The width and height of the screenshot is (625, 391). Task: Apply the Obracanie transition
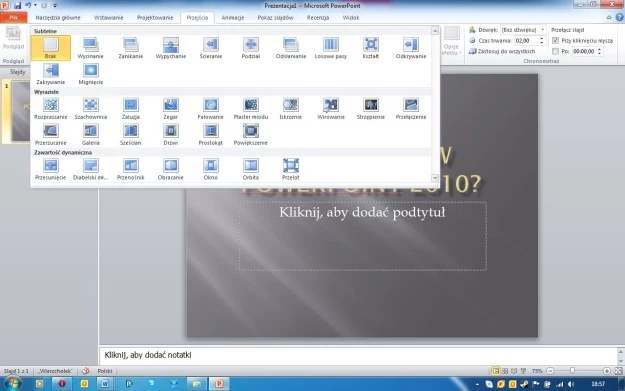click(x=171, y=169)
